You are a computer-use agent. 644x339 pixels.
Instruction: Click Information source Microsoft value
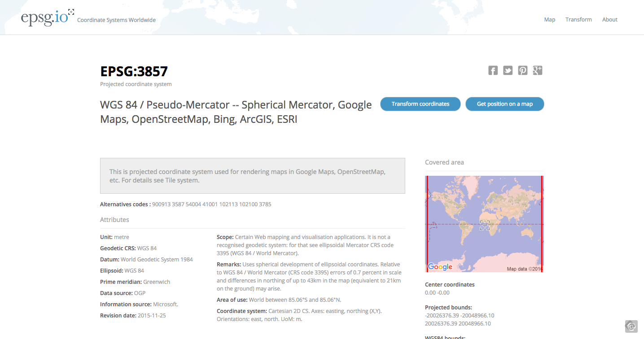tap(166, 304)
